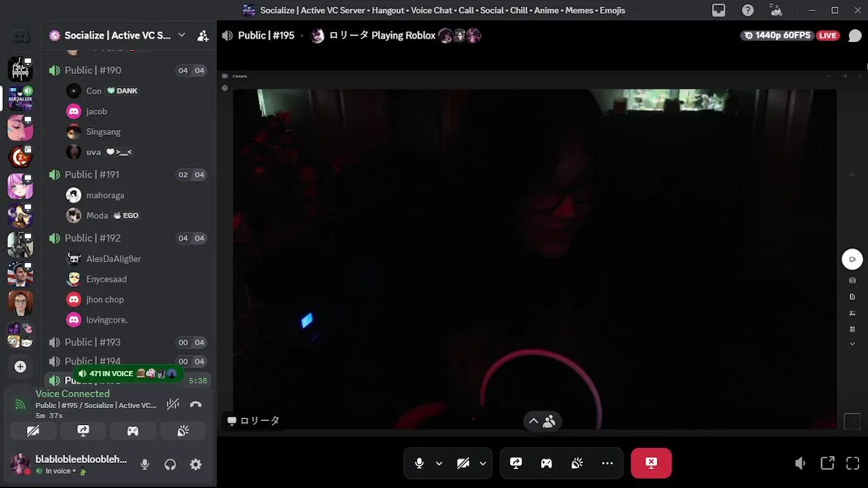
Task: Click up chevron on stream right edge
Action: 852,175
